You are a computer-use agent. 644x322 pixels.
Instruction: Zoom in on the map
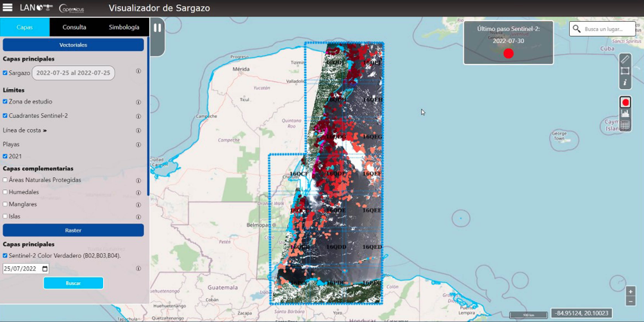click(631, 292)
